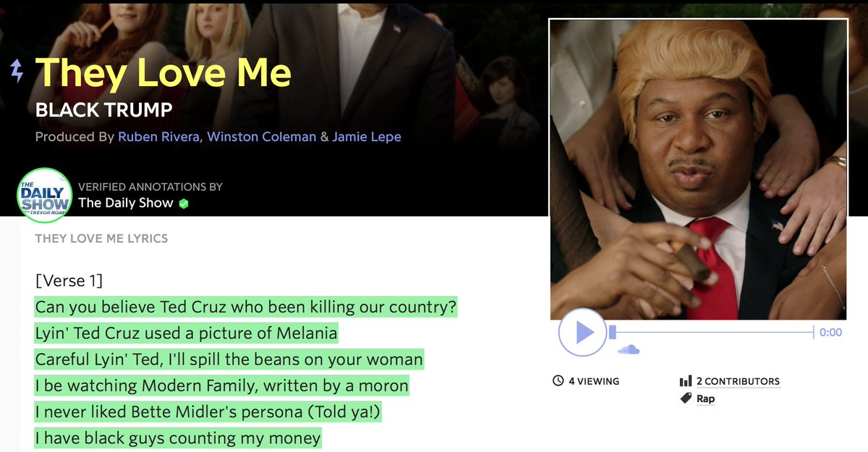Click the green verified badge icon
The height and width of the screenshot is (452, 868).
coord(184,203)
